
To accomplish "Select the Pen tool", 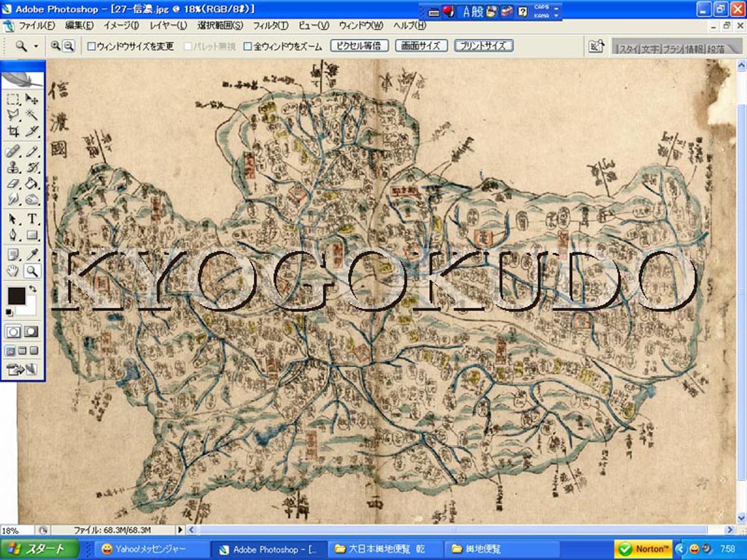I will tap(13, 235).
